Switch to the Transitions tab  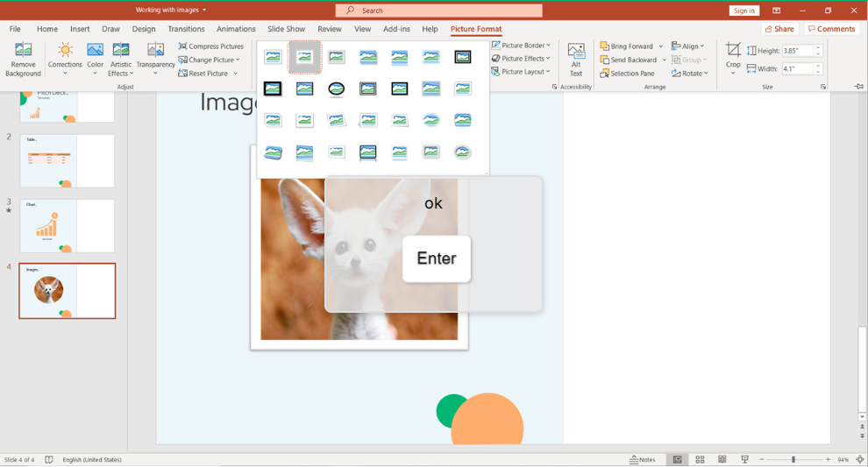click(186, 29)
